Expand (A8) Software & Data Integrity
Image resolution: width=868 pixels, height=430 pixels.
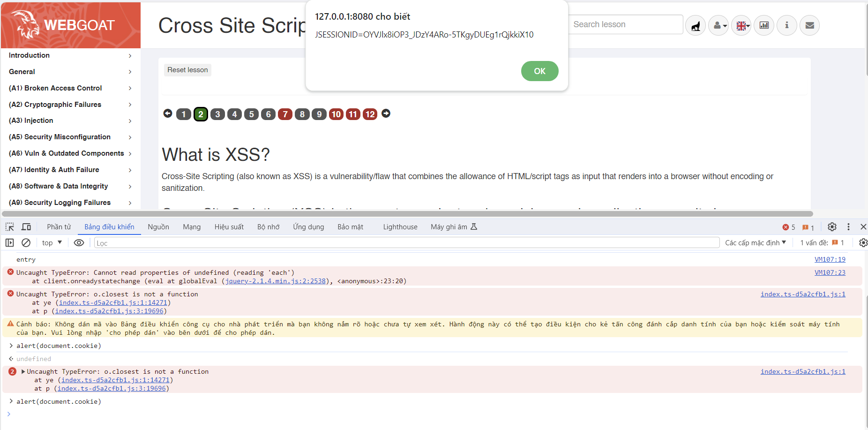pos(70,186)
